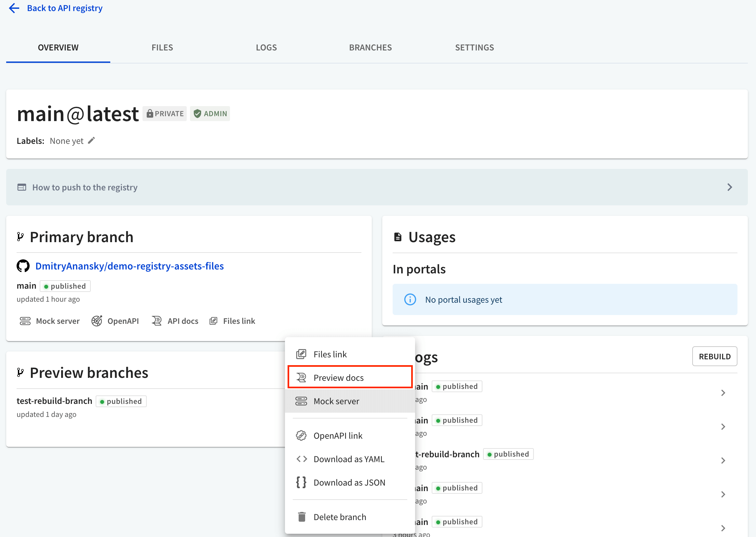Open DmitryAnansky/demo-registry-assets-files repository link
The height and width of the screenshot is (537, 756).
click(x=129, y=266)
